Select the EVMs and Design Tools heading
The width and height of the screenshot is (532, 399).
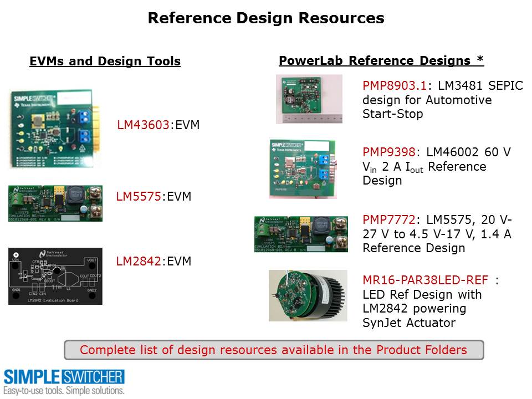[105, 62]
